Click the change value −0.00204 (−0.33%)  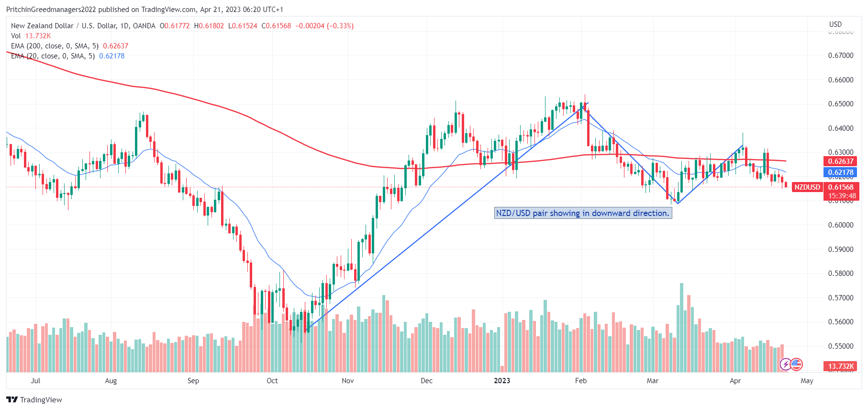[x=324, y=26]
